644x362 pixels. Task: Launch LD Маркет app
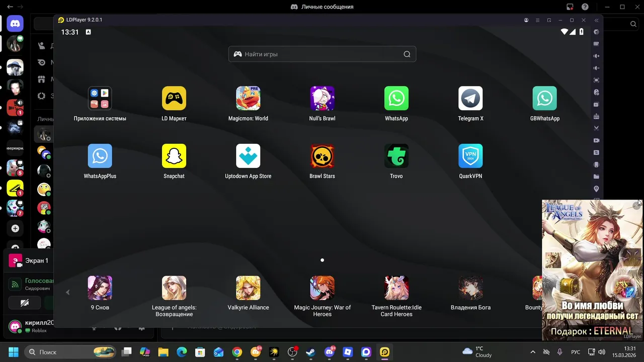tap(174, 98)
